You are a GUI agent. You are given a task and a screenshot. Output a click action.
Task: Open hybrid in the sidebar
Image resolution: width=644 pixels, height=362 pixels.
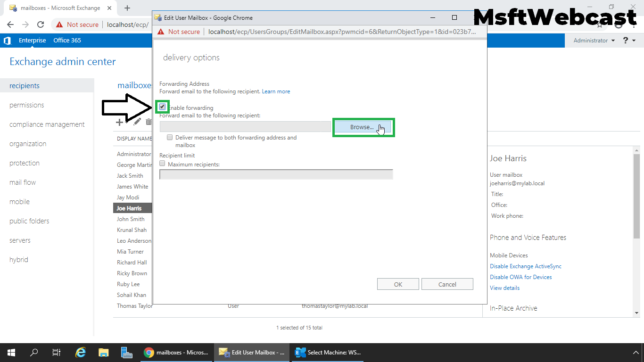(x=19, y=260)
